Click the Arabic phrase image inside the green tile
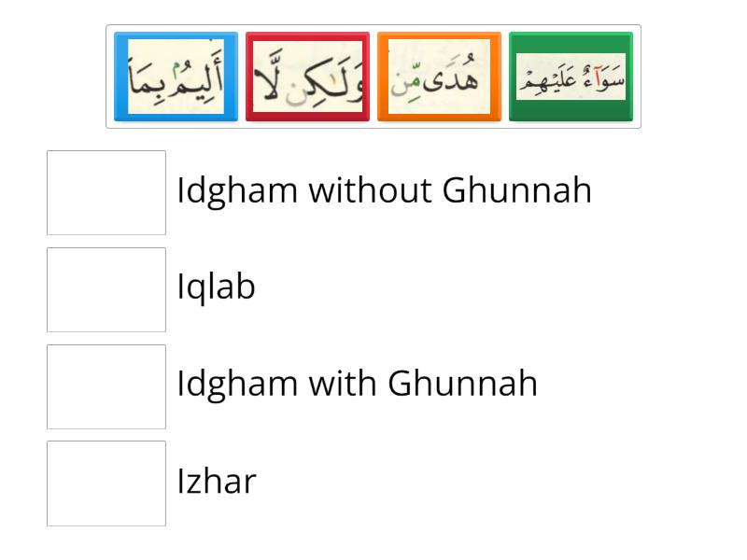The image size is (747, 560). pyautogui.click(x=571, y=77)
